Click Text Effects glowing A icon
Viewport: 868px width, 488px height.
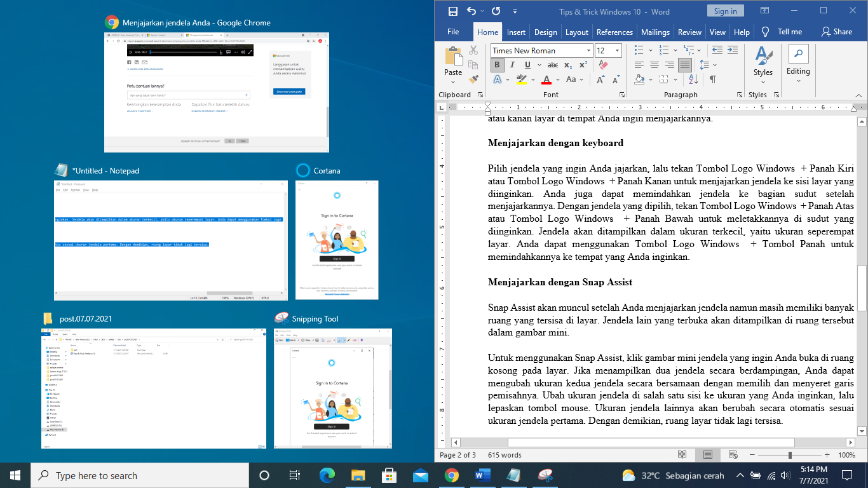498,79
